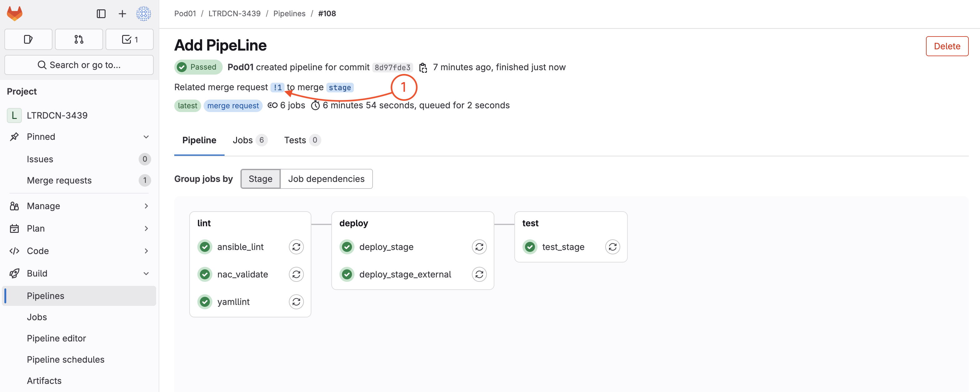Viewport: 980px width, 392px height.
Task: Retry the yamllint job
Action: point(296,301)
